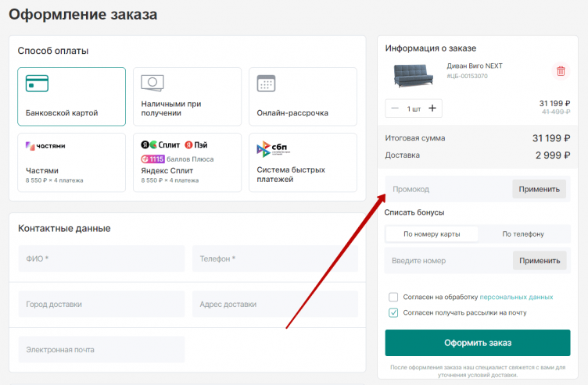Click the Списать бонусы label
The height and width of the screenshot is (385, 588).
[x=414, y=212]
